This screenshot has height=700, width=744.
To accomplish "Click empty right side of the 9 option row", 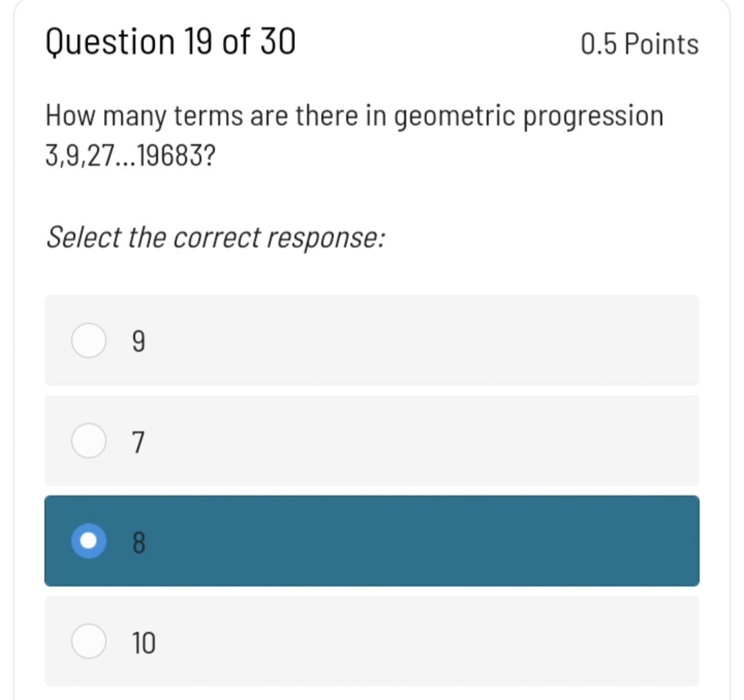I will point(551,341).
